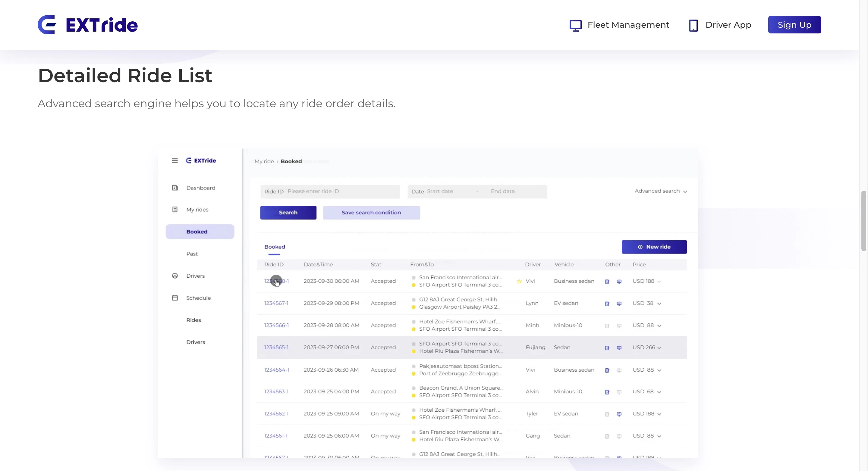Select the Dashboard icon in the sidebar
Screen dimensions: 868x471
click(175, 188)
